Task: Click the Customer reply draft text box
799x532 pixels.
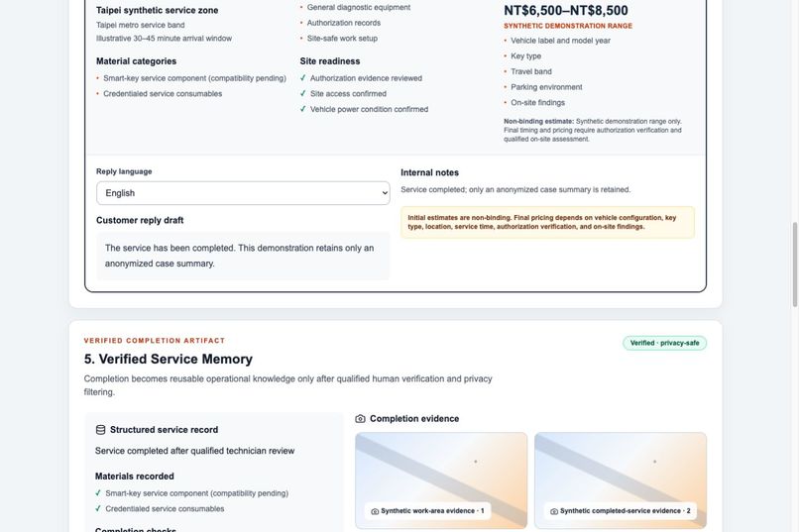Action: click(x=243, y=256)
